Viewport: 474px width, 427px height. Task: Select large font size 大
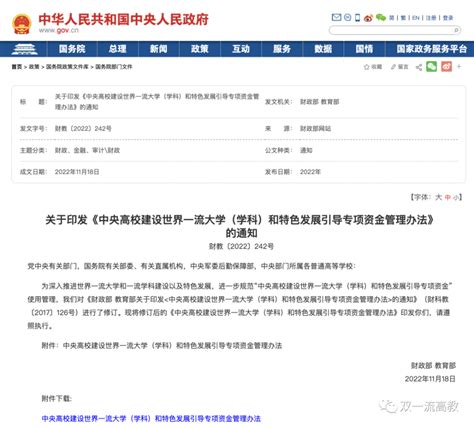pyautogui.click(x=438, y=197)
